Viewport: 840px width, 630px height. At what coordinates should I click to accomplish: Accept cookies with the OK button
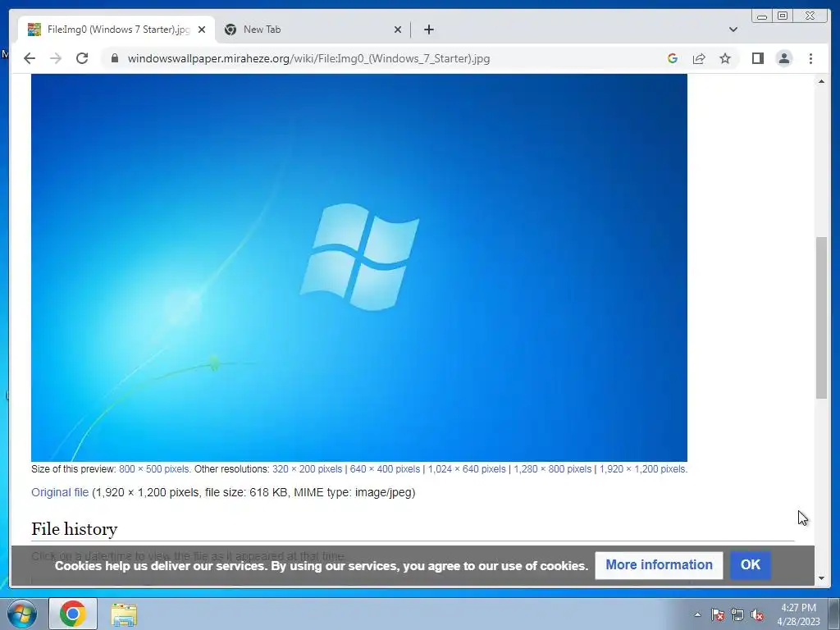[x=751, y=564]
